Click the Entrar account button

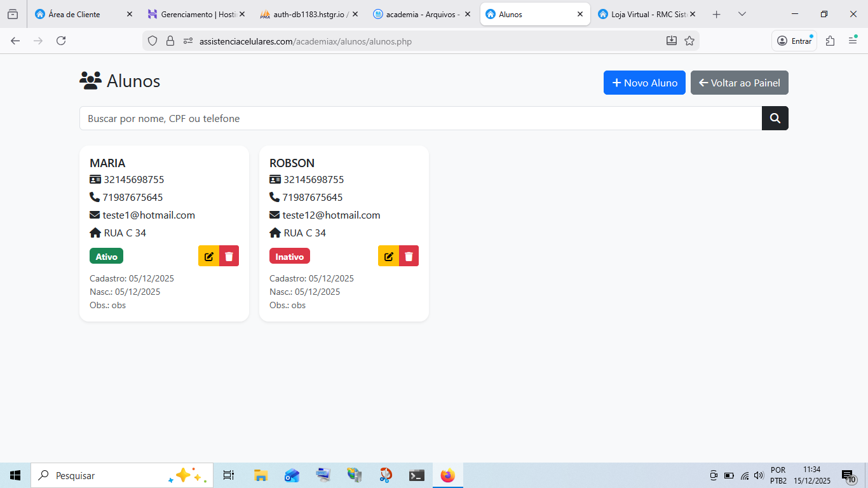[794, 41]
